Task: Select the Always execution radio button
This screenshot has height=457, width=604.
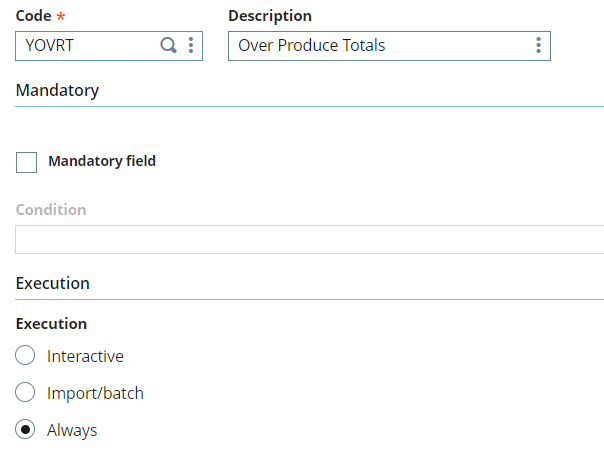Action: click(x=26, y=430)
